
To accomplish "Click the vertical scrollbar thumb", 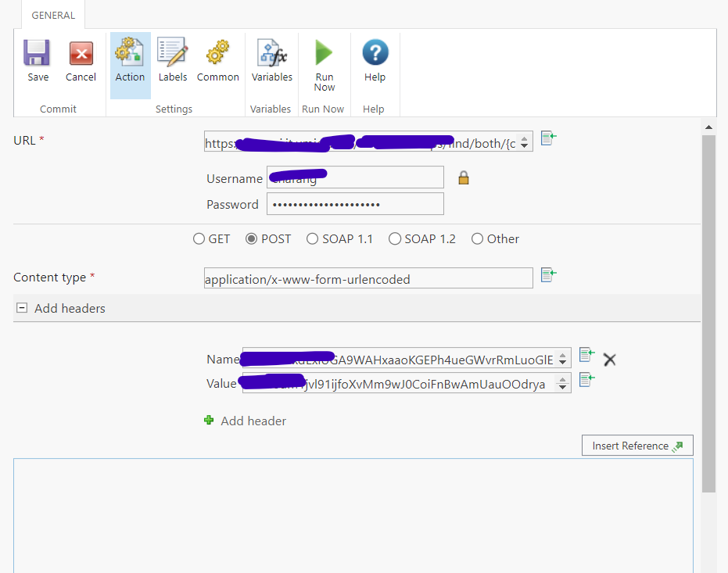I will click(708, 313).
